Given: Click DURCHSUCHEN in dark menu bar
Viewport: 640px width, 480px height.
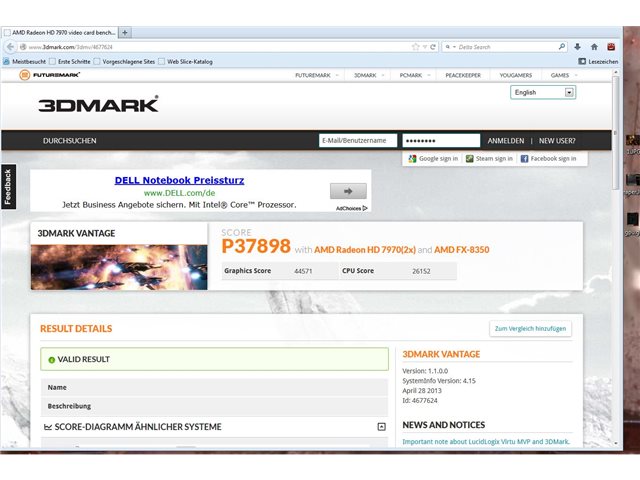Looking at the screenshot, I should pos(70,141).
